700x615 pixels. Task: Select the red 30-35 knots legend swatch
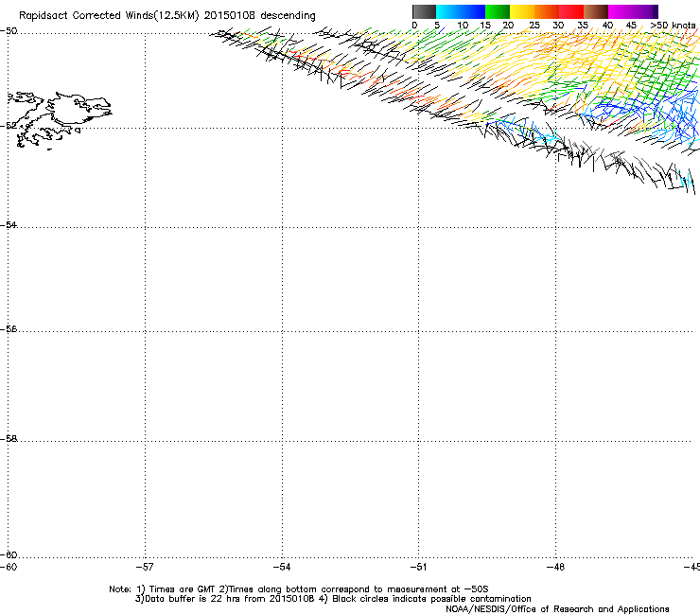[x=571, y=11]
